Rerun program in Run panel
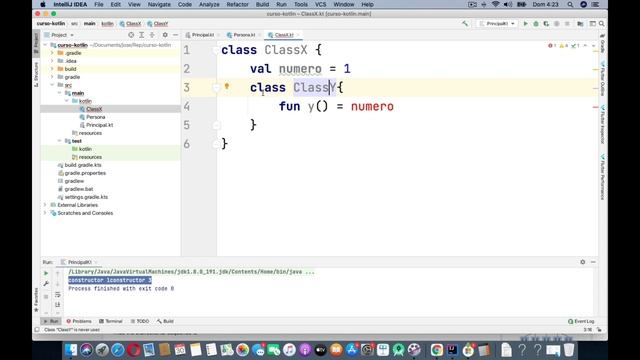This screenshot has height=360, width=640. pyautogui.click(x=46, y=273)
